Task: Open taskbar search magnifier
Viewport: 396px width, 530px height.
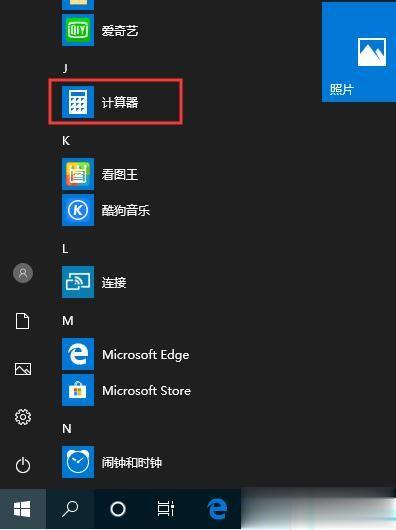Action: tap(70, 509)
